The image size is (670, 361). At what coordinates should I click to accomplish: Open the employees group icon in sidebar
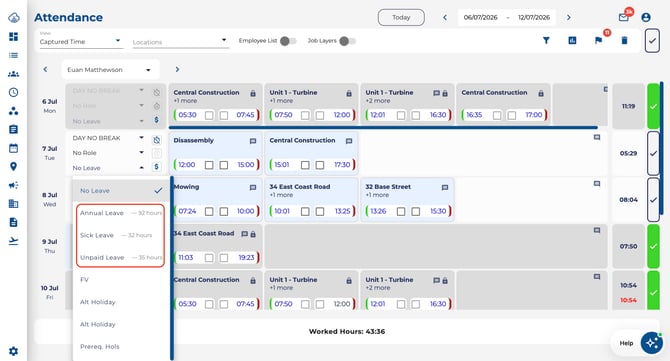tap(13, 74)
